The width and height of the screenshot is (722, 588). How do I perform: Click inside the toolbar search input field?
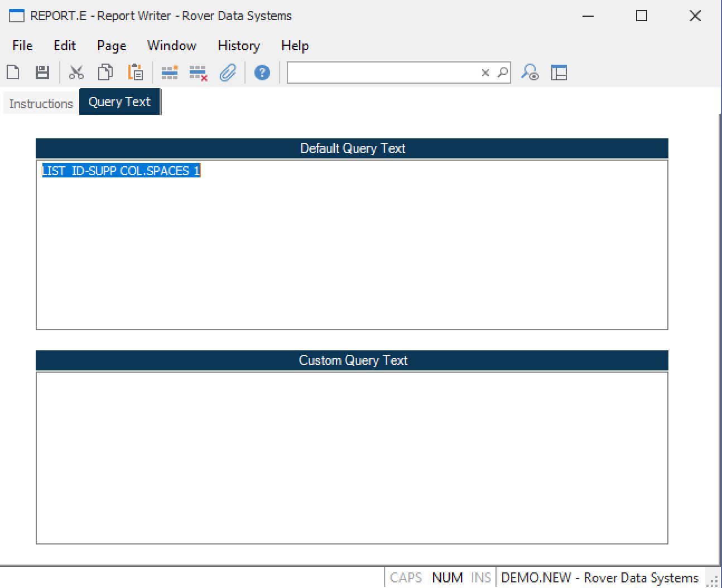pyautogui.click(x=382, y=73)
